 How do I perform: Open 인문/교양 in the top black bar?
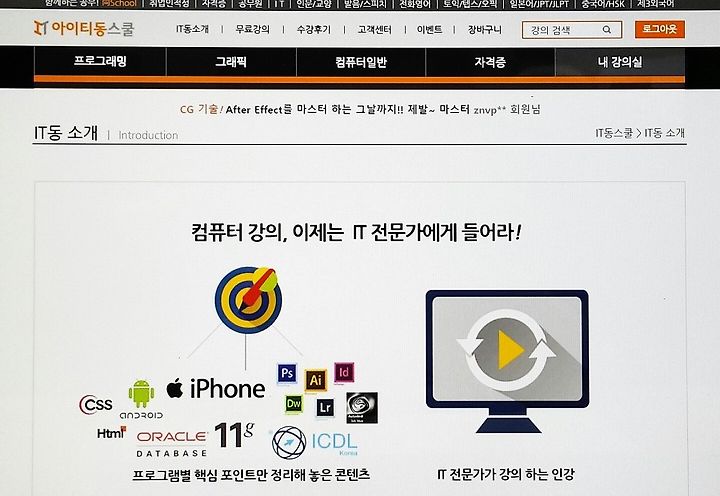pyautogui.click(x=314, y=4)
